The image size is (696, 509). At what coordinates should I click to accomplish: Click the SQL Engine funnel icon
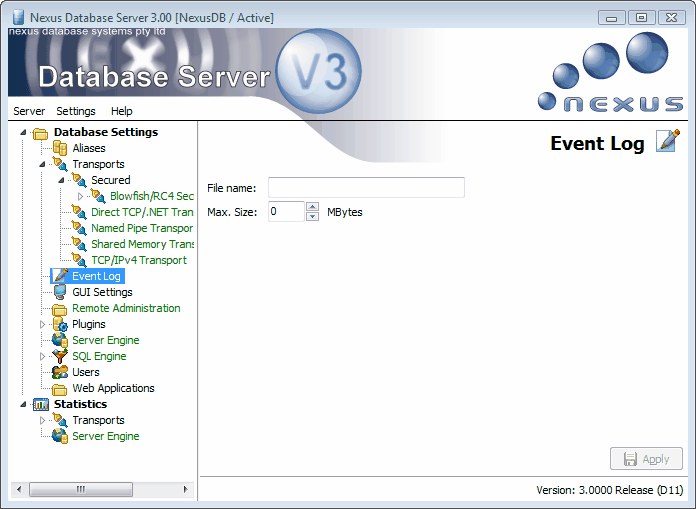(x=60, y=356)
